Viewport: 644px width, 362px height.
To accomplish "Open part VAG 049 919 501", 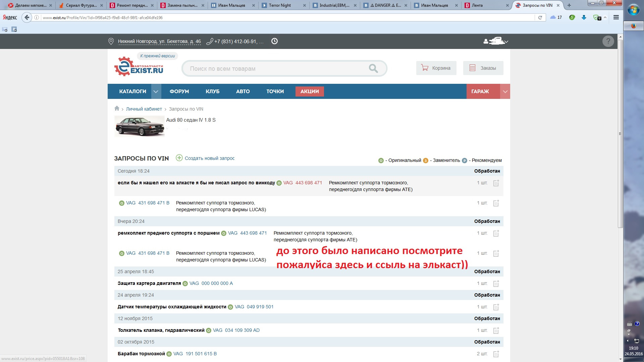I will point(254,307).
